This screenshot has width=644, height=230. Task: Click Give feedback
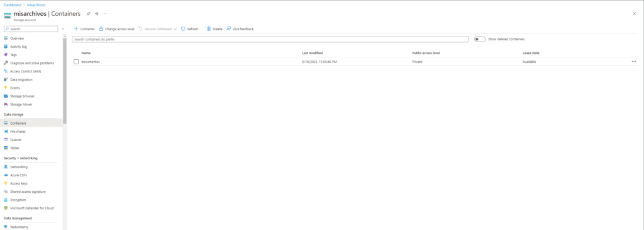pyautogui.click(x=240, y=29)
